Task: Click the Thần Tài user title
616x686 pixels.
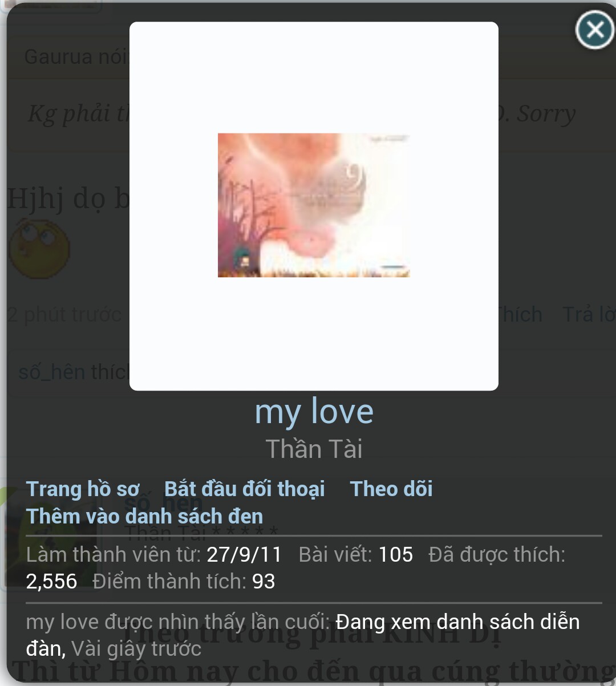Action: [314, 449]
